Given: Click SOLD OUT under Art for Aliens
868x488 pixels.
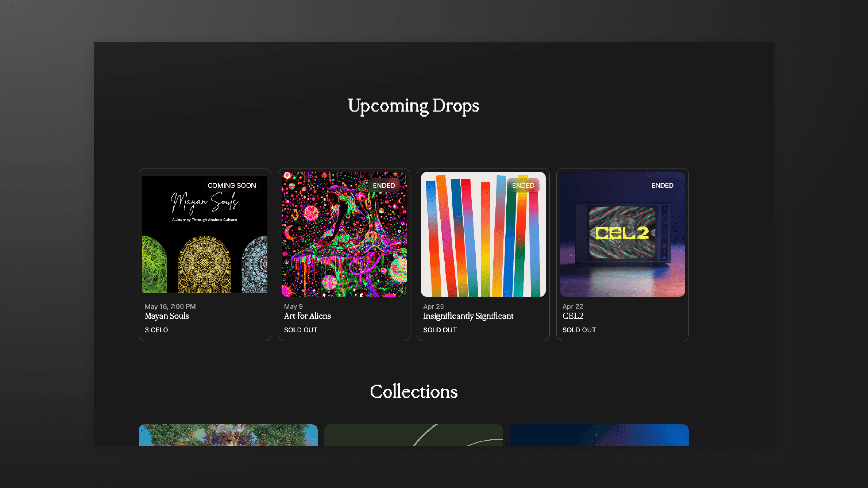Looking at the screenshot, I should coord(300,330).
